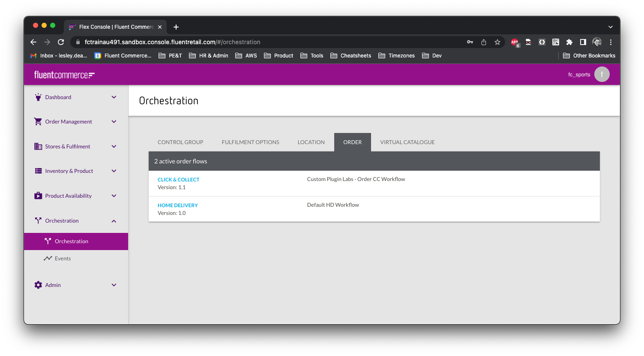This screenshot has height=356, width=644.
Task: Expand the Dashboard menu chevron
Action: pos(114,97)
